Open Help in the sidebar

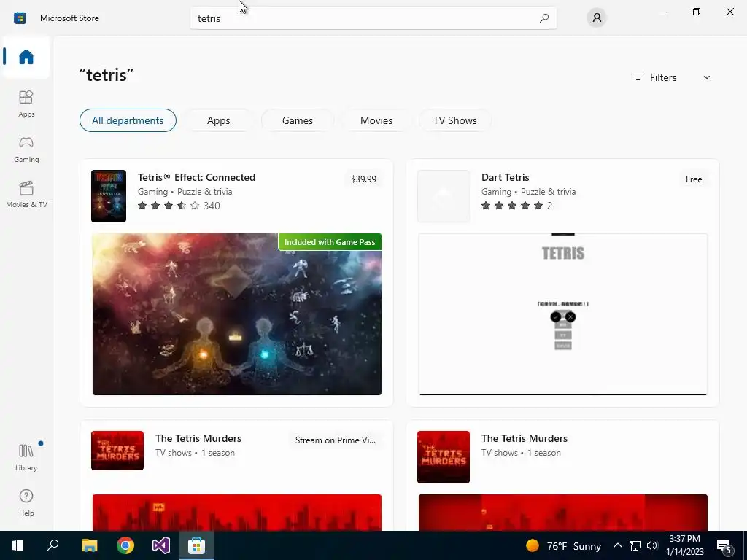click(x=26, y=503)
